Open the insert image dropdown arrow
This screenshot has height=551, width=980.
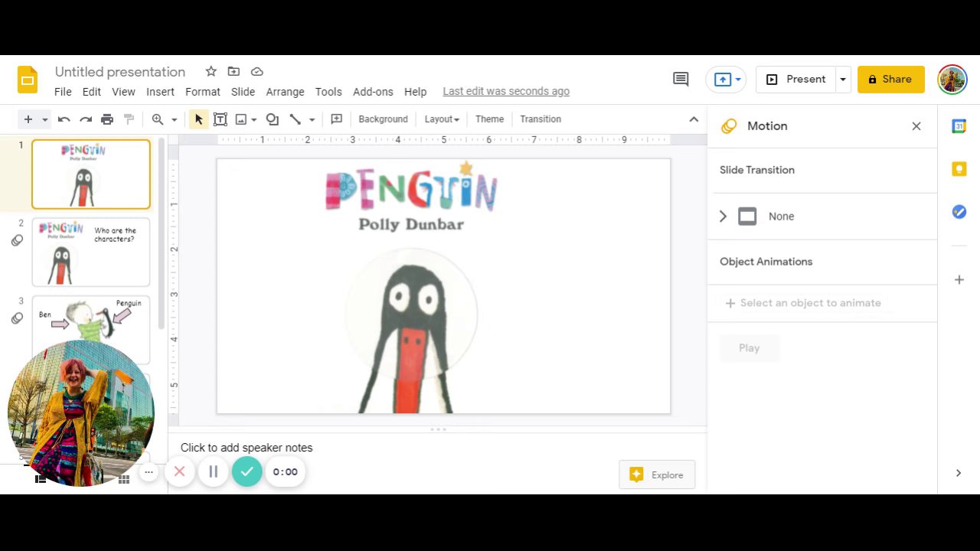[253, 119]
